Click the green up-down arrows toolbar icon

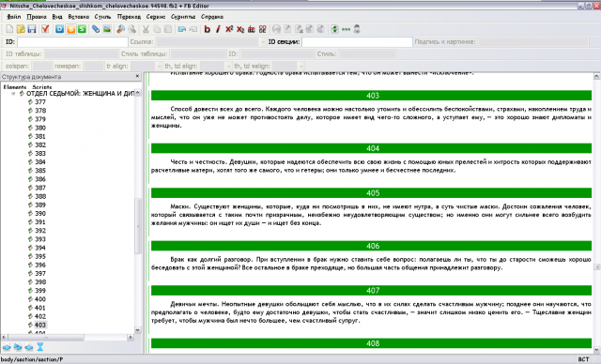pyautogui.click(x=334, y=29)
